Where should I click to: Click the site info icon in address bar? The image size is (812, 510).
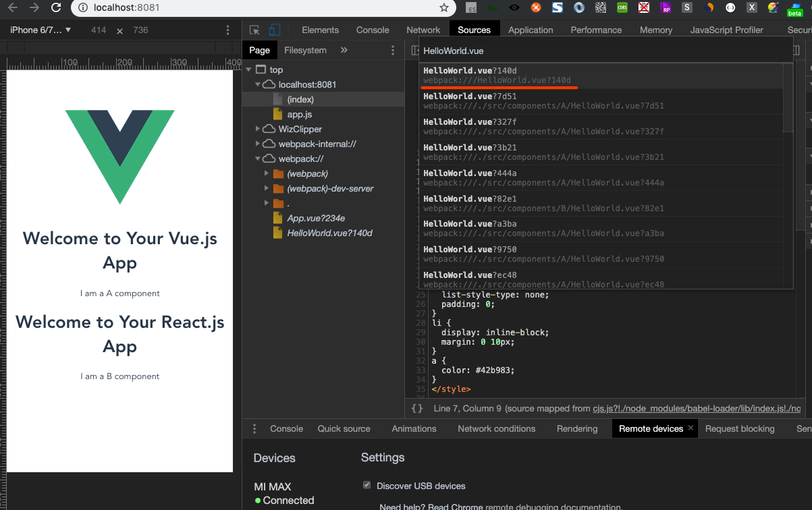(x=82, y=8)
